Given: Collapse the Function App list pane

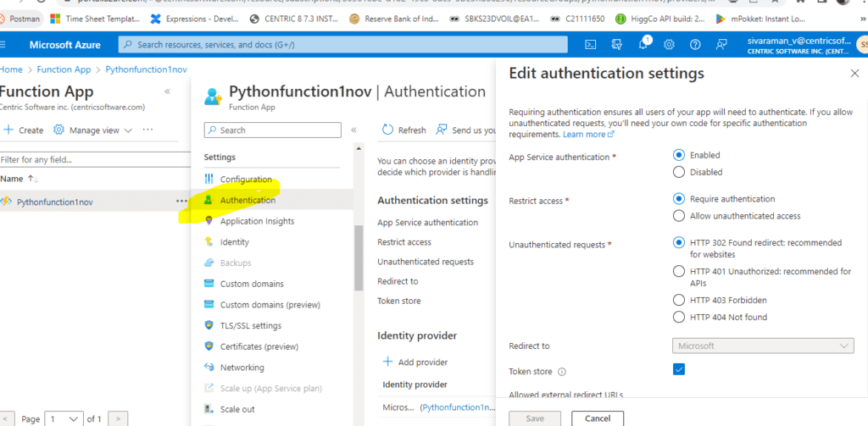Looking at the screenshot, I should pos(167,91).
